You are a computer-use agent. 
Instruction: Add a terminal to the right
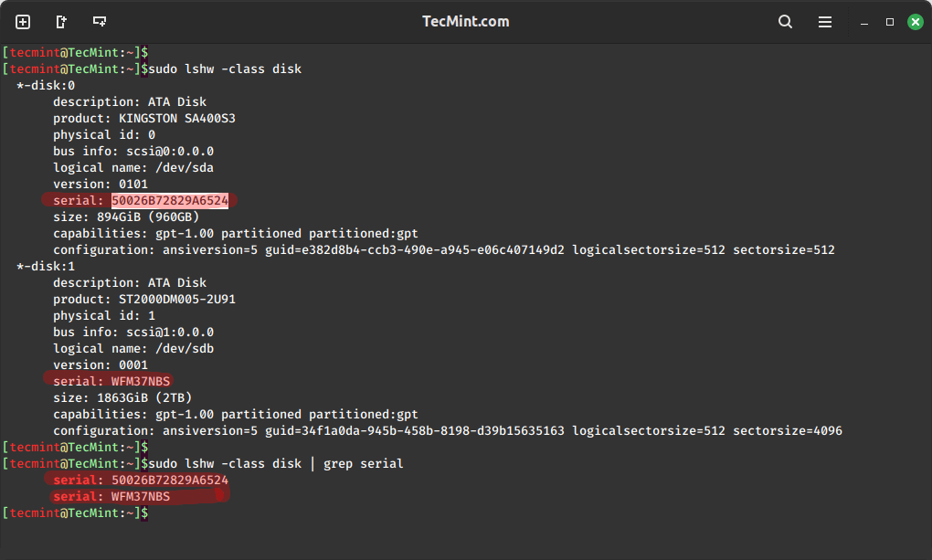[61, 22]
